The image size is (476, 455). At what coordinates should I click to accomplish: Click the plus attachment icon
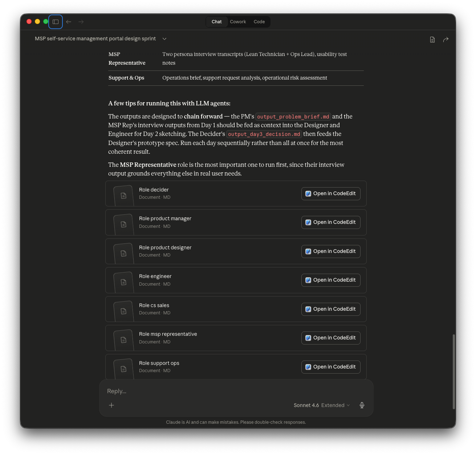[111, 405]
